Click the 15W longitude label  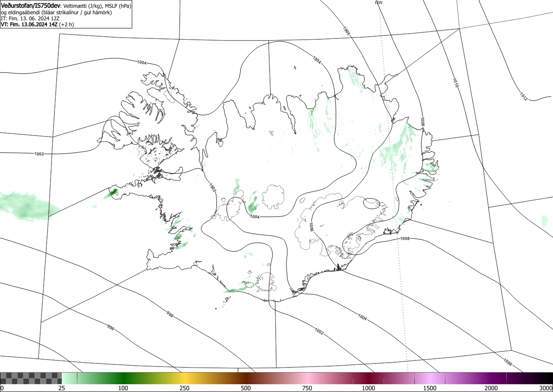pos(378,2)
